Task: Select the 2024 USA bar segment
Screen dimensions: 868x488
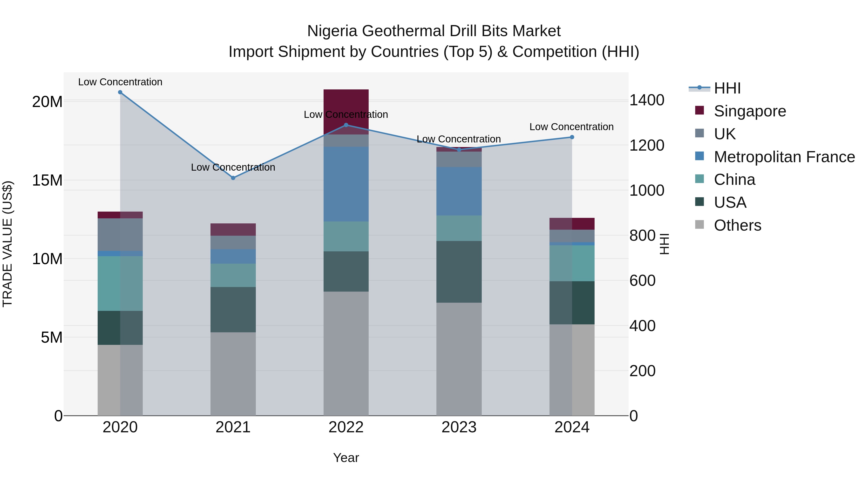Action: point(572,303)
